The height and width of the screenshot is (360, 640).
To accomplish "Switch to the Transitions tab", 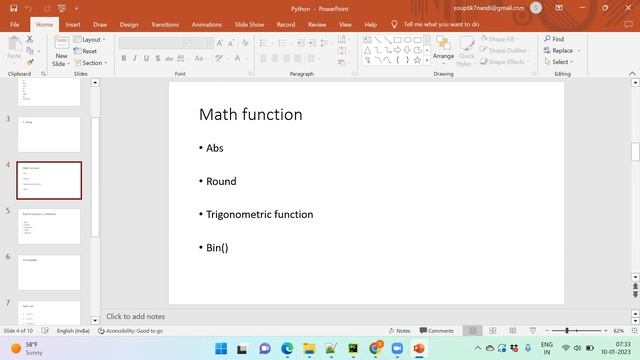I will 165,24.
